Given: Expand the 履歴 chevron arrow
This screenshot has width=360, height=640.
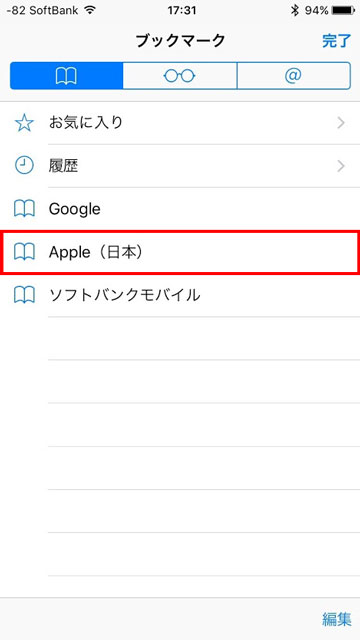Looking at the screenshot, I should (341, 166).
